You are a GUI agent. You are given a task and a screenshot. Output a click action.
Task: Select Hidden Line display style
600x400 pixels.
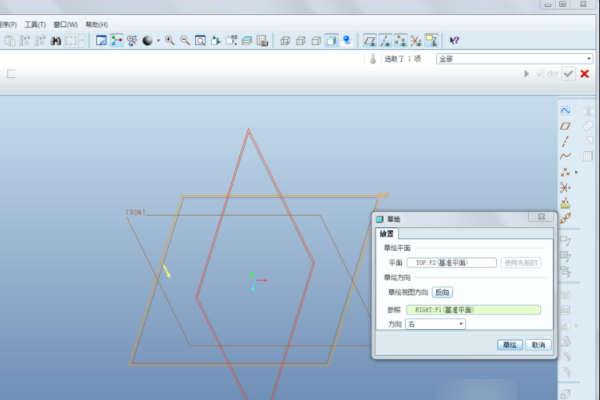pos(301,41)
